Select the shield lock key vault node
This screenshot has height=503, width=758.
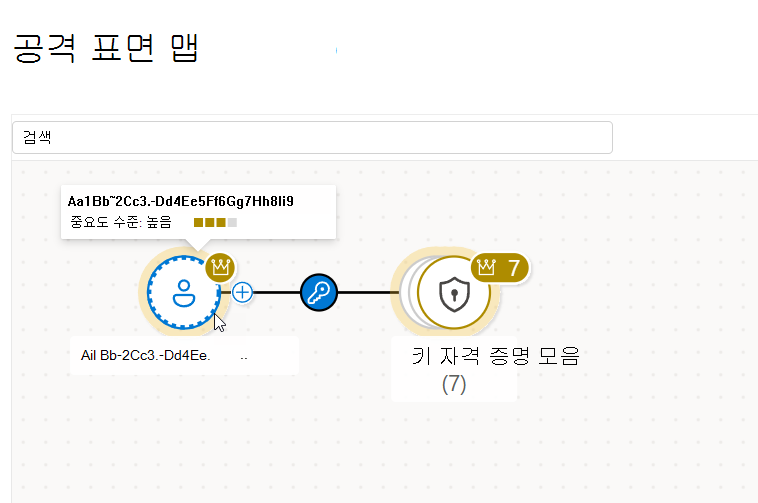[x=454, y=293]
